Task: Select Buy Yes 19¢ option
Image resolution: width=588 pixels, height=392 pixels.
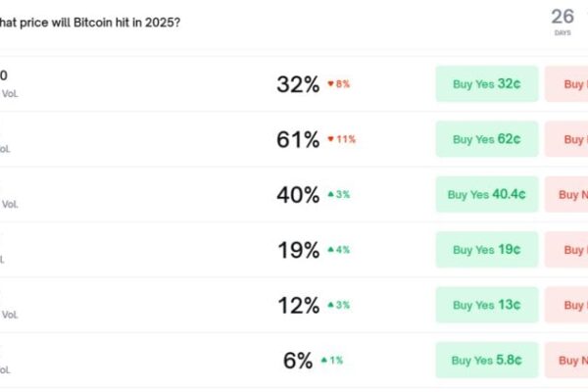Action: click(486, 250)
